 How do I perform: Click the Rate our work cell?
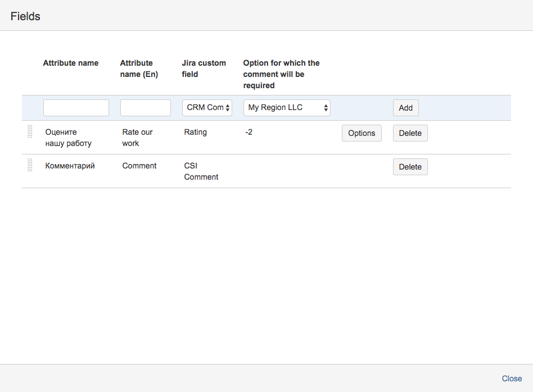pos(137,138)
